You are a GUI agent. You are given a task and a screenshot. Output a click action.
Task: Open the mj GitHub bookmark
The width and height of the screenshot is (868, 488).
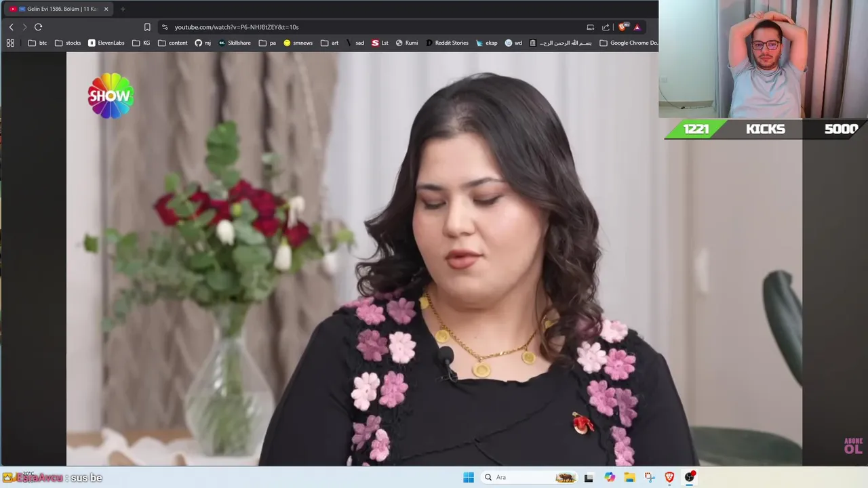(x=203, y=43)
